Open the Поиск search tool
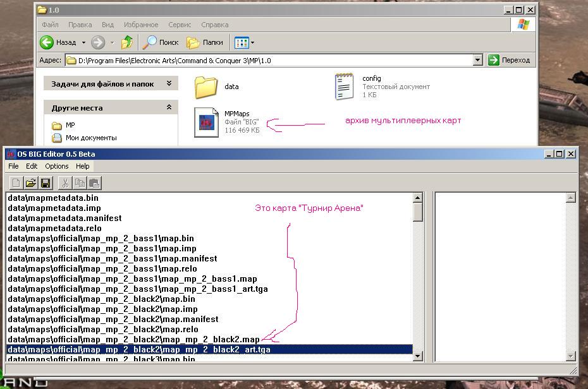This screenshot has width=588, height=389. click(x=161, y=42)
